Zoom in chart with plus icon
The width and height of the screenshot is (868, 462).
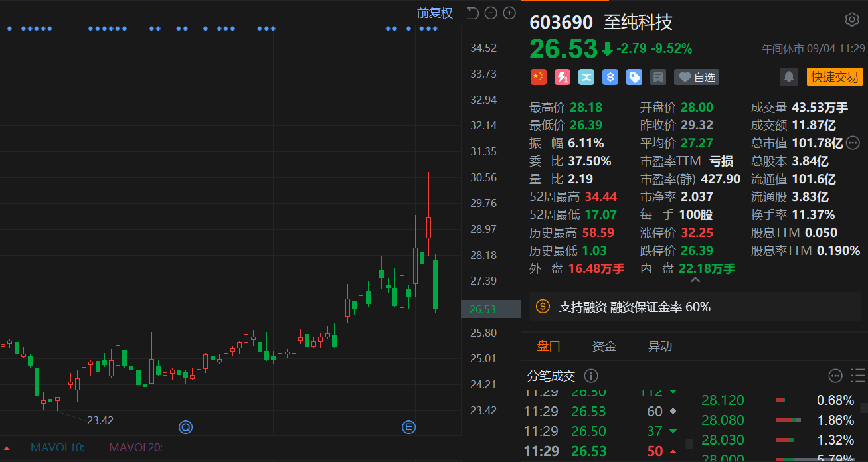click(509, 13)
